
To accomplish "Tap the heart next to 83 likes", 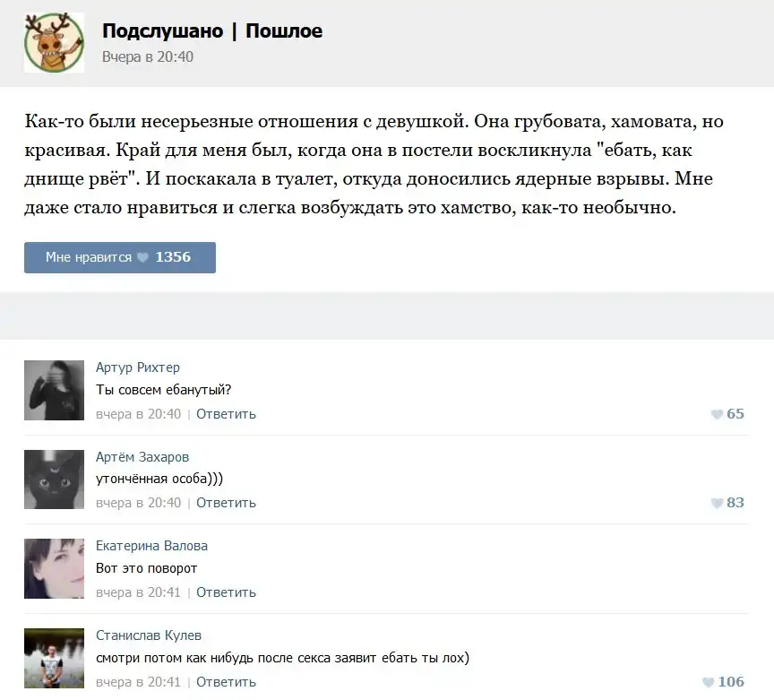I will tap(717, 503).
